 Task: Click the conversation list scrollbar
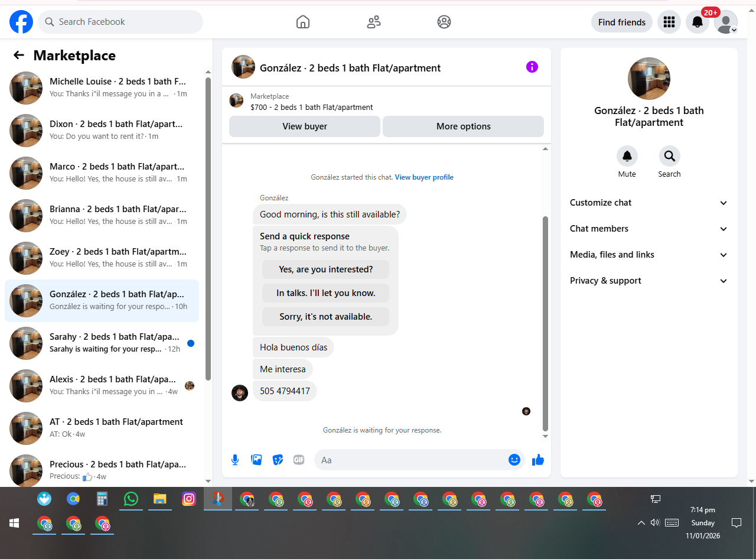point(208,228)
